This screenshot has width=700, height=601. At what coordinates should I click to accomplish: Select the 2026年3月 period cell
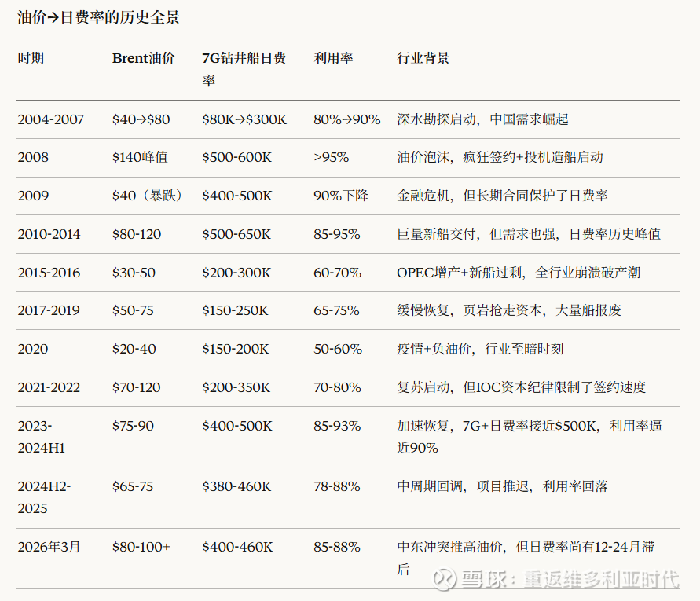[49, 547]
